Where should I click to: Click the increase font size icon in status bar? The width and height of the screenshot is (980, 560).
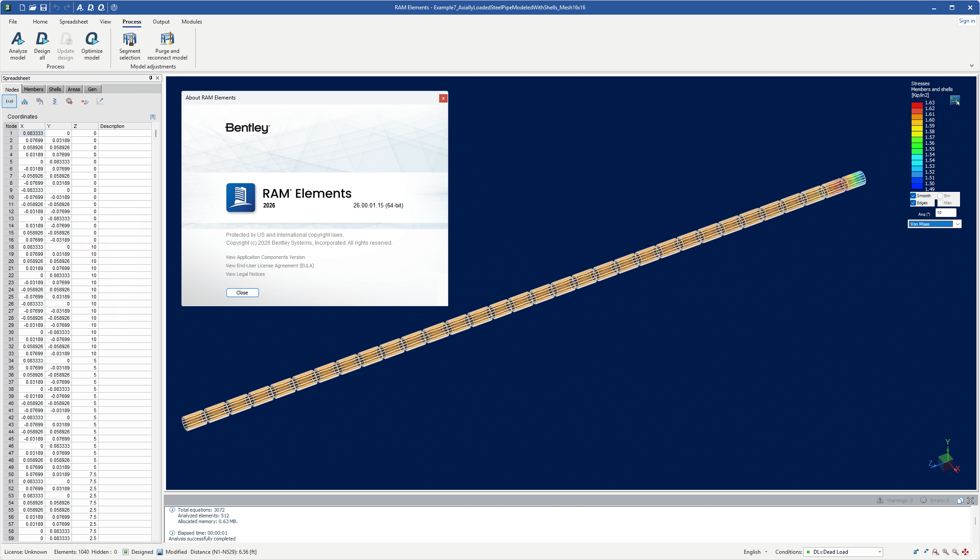[x=916, y=552]
